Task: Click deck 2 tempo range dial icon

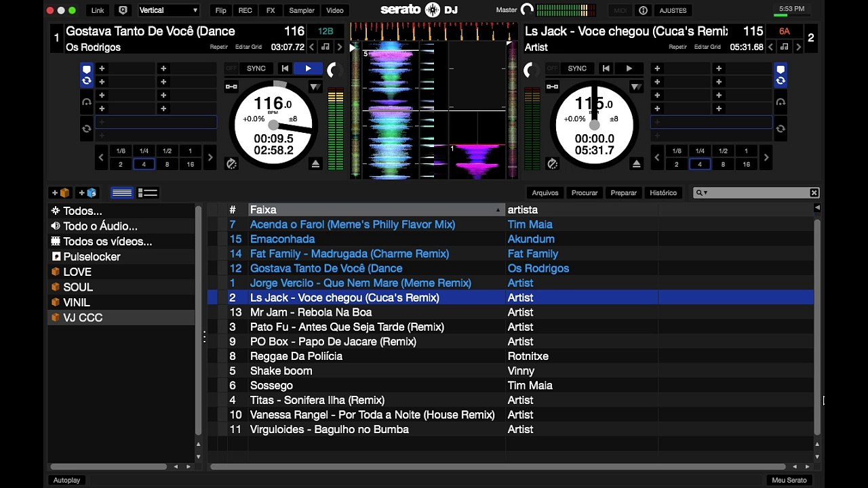Action: [x=552, y=164]
